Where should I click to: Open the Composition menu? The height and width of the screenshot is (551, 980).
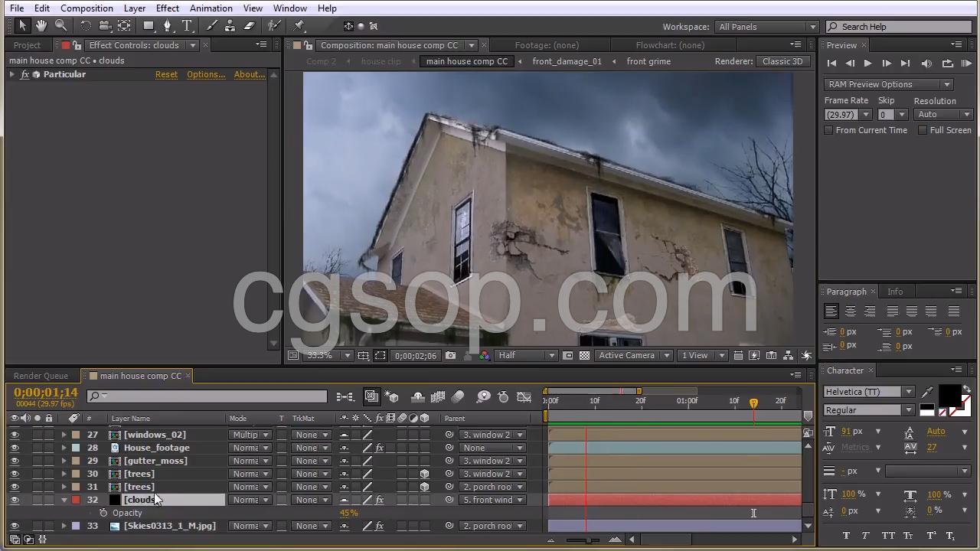coord(87,8)
